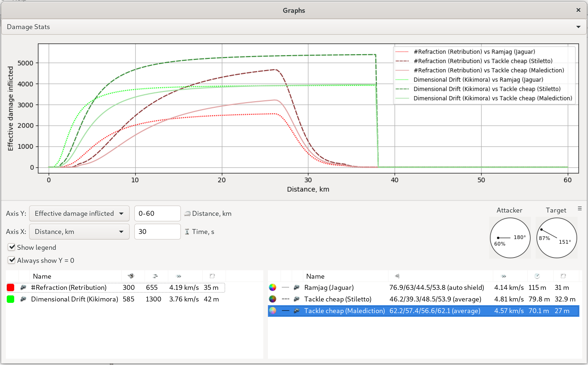Select Dimensional Drift (Kikimora) attacker row
Screen dimensions: 588x365
pos(116,299)
